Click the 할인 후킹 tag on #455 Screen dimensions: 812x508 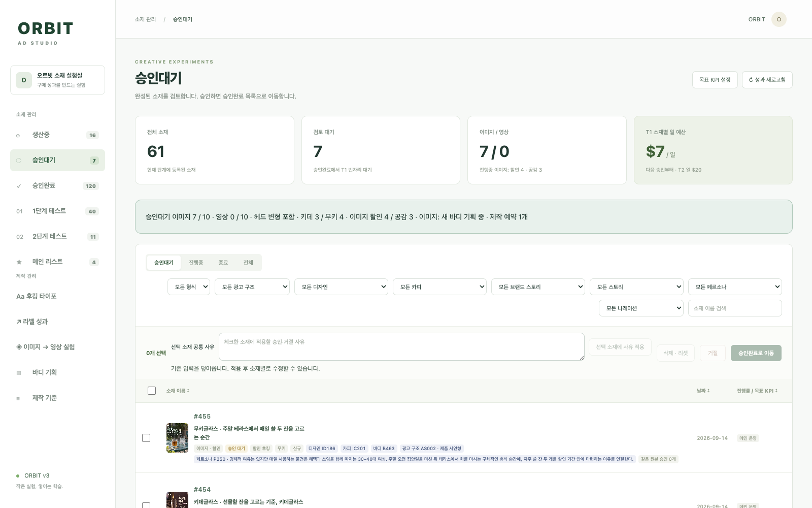click(261, 449)
